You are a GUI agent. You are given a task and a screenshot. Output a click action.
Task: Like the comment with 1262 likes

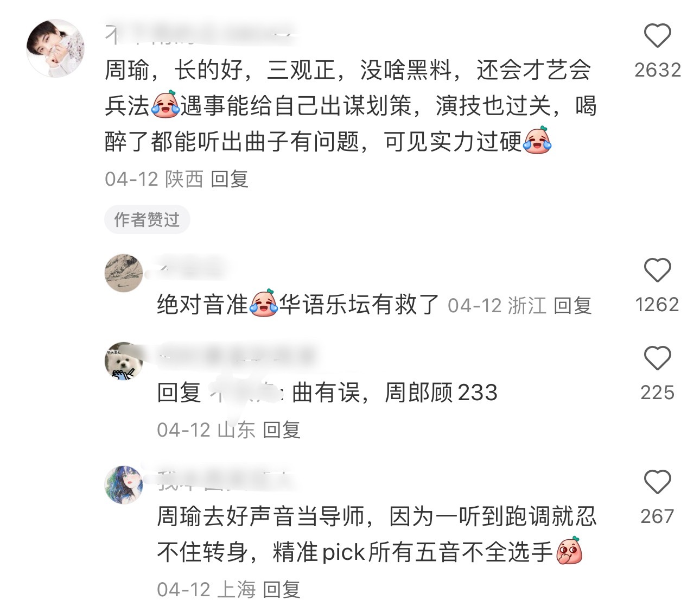point(657,270)
